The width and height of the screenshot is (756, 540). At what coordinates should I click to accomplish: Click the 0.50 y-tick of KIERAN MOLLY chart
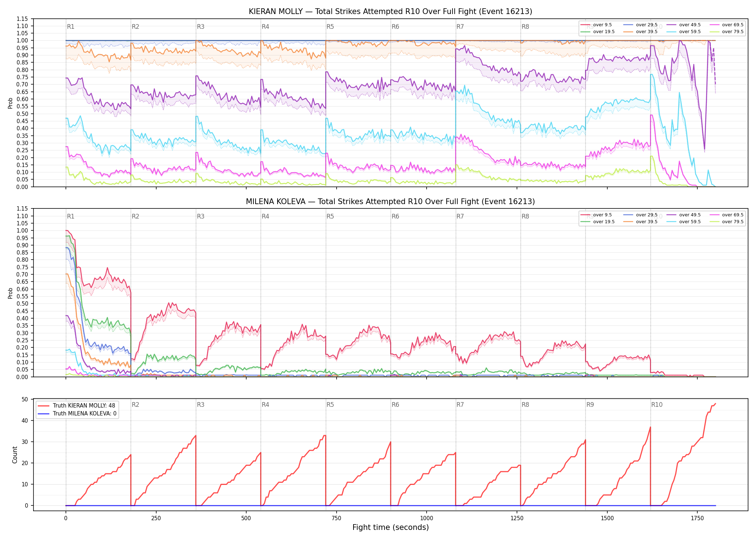click(x=22, y=114)
